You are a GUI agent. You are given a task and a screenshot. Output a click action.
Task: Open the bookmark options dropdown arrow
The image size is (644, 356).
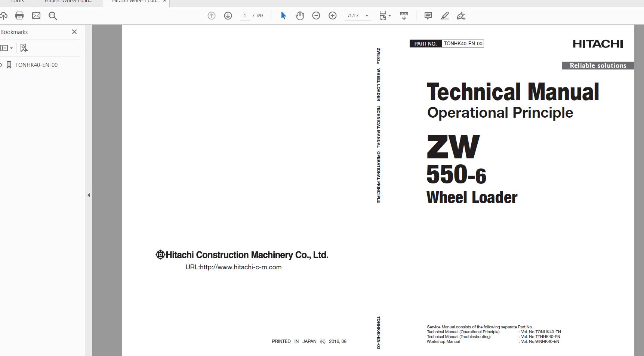click(x=12, y=48)
